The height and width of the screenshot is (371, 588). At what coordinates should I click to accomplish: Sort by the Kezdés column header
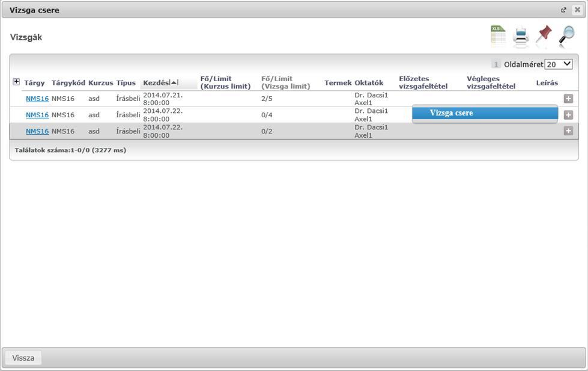click(156, 83)
